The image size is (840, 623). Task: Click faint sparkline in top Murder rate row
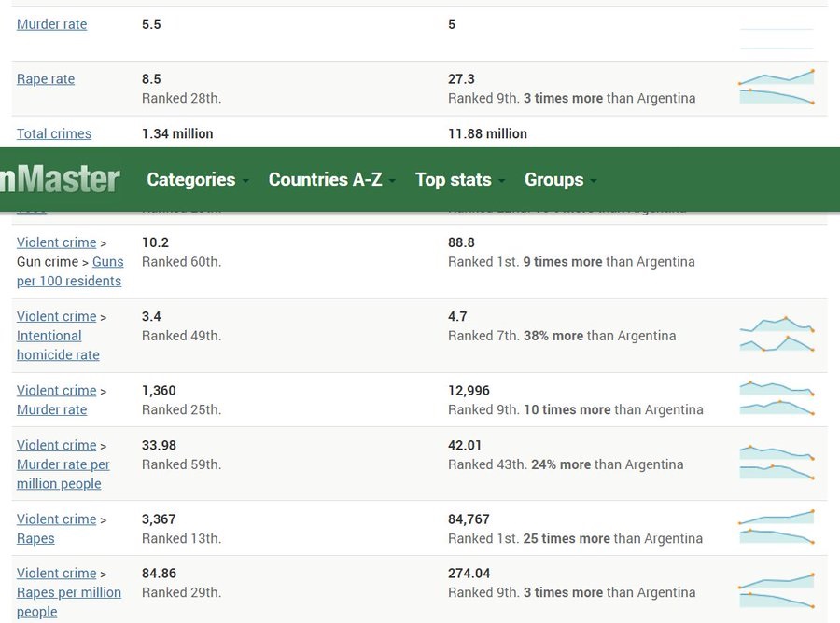tap(777, 38)
